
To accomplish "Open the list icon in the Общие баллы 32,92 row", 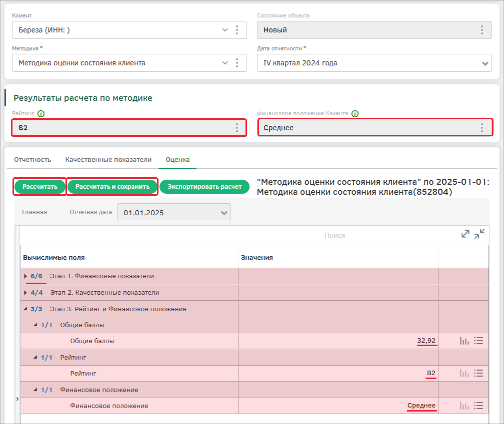I will click(x=478, y=341).
